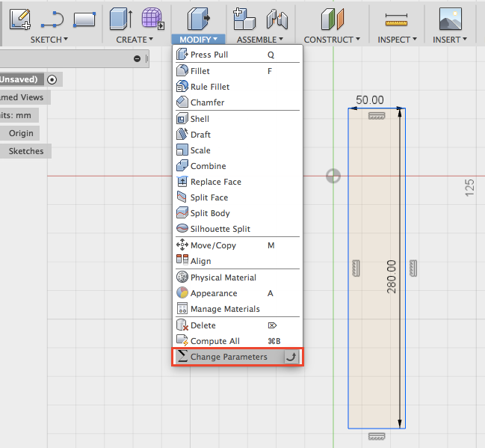The image size is (485, 448).
Task: Choose Replace Face menu entry
Action: [x=238, y=182]
